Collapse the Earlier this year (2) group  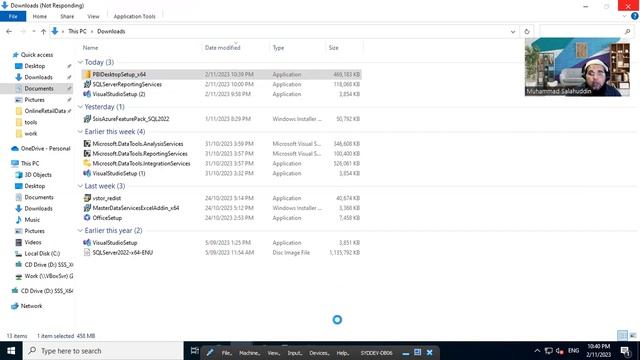[80, 231]
